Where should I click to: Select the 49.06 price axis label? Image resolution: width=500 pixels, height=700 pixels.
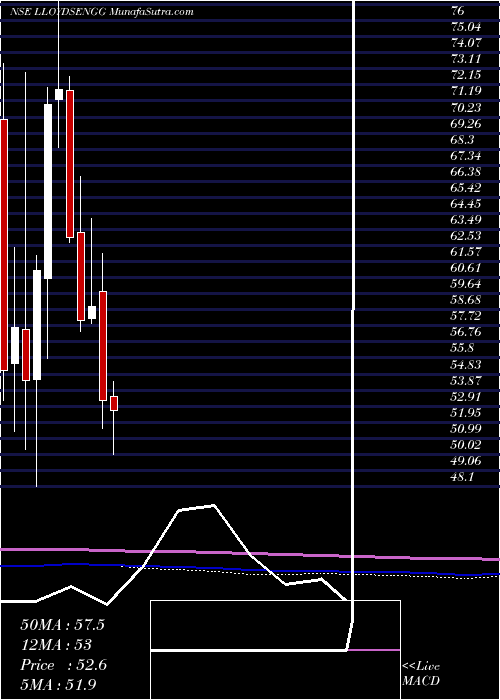coord(466,461)
